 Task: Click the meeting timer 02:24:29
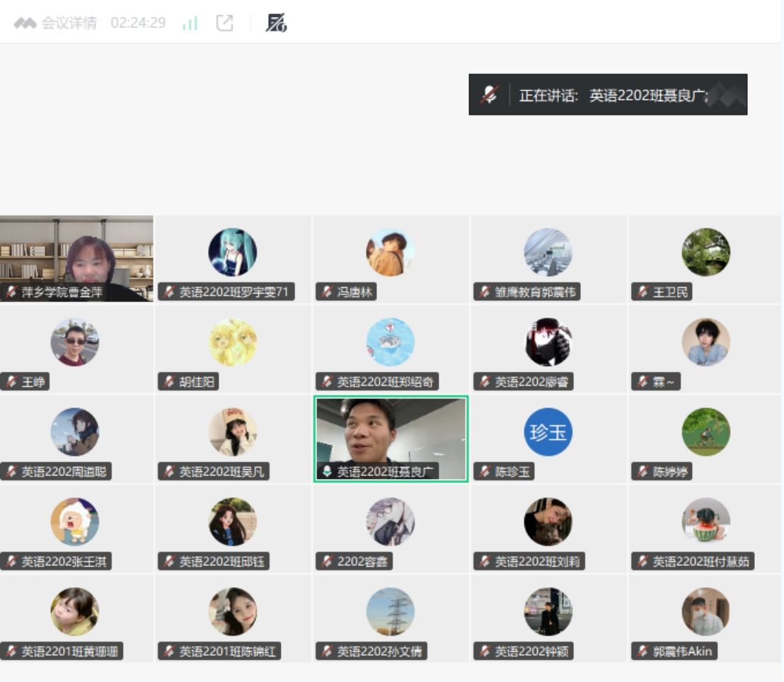click(x=138, y=23)
